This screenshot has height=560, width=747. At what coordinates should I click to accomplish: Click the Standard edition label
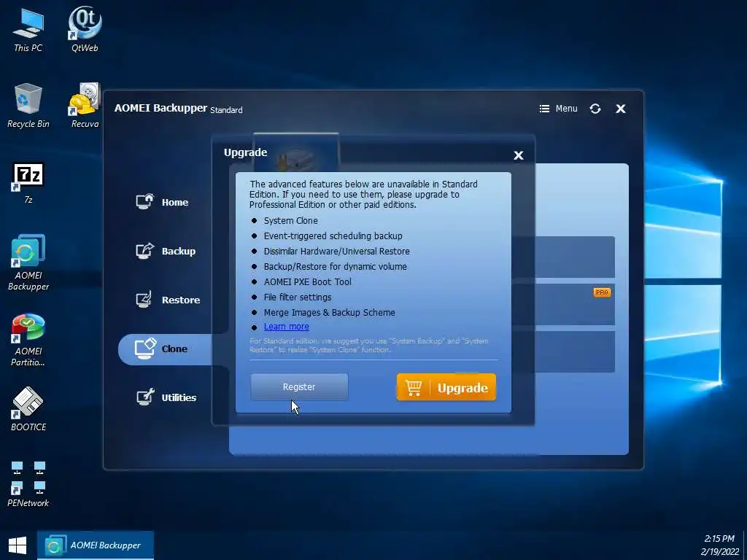coord(226,110)
